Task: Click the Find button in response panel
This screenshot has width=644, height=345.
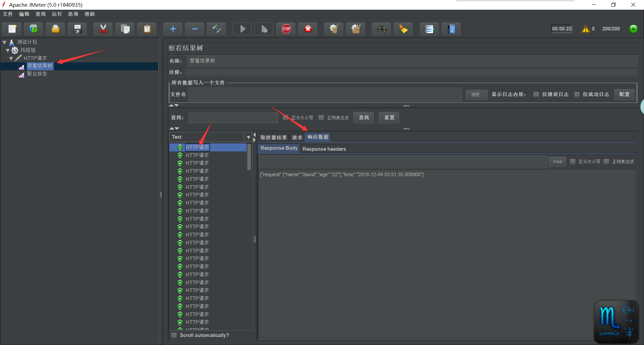Action: pos(557,162)
